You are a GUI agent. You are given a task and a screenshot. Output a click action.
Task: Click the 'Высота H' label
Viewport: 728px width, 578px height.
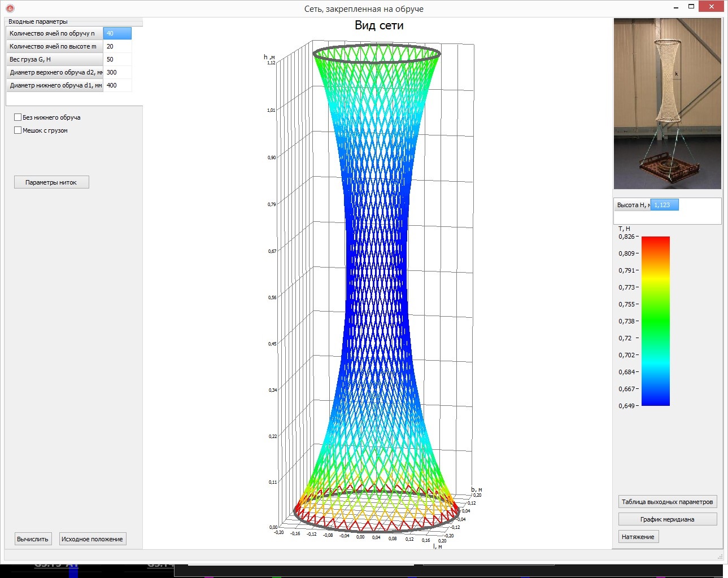pos(633,205)
